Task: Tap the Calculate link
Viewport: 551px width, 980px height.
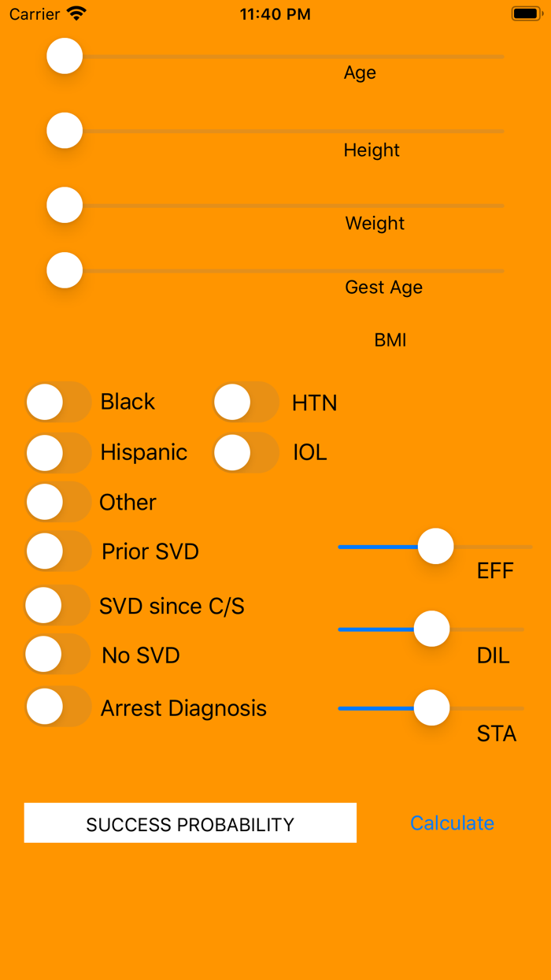Action: pyautogui.click(x=452, y=822)
